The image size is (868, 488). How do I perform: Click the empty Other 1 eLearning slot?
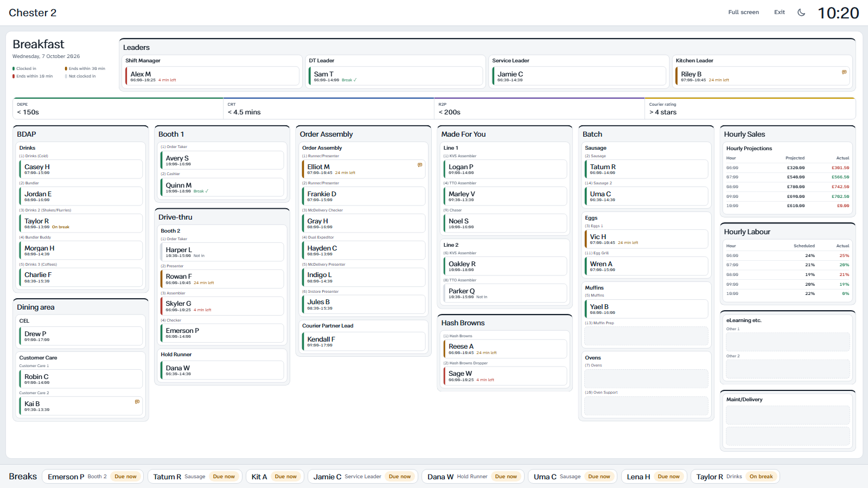click(788, 342)
